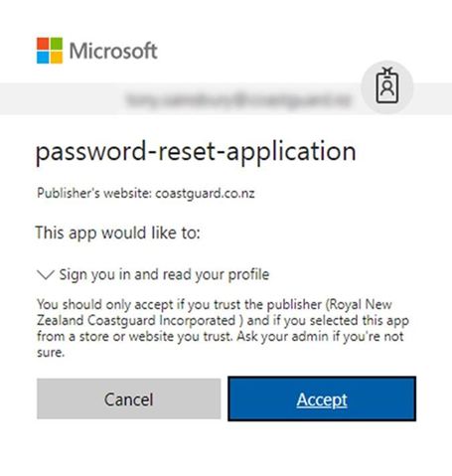Click the Microsoft wordmark text
452x476 pixels.
[x=113, y=51]
